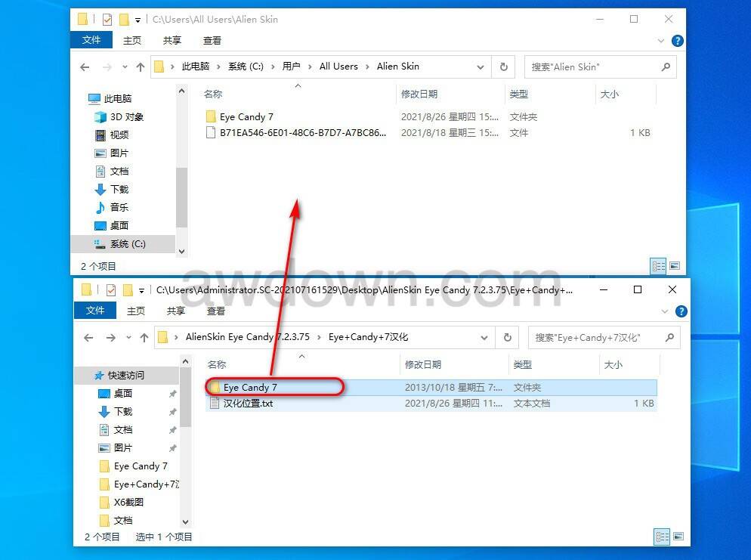
Task: Open the 共享 tab in top window
Action: [x=172, y=40]
